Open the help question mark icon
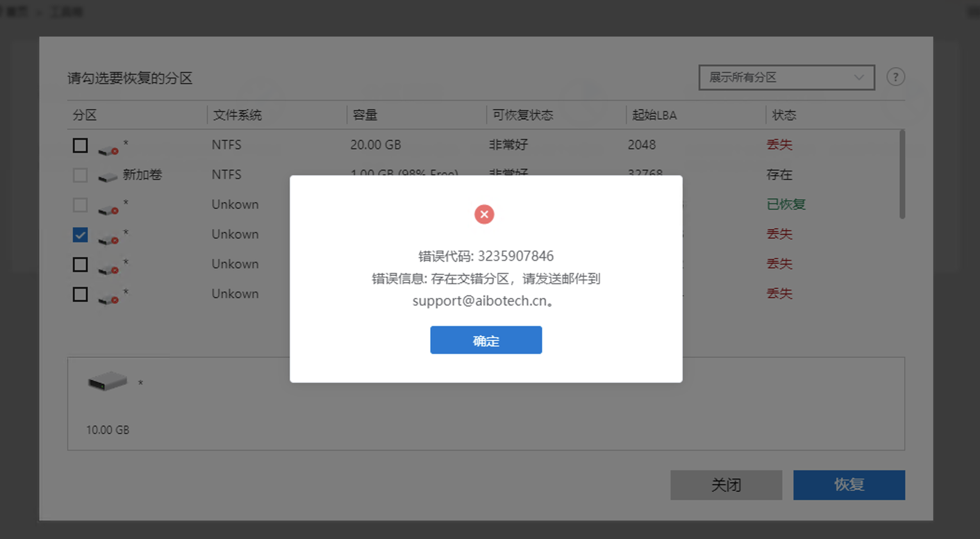The width and height of the screenshot is (980, 539). (x=895, y=77)
